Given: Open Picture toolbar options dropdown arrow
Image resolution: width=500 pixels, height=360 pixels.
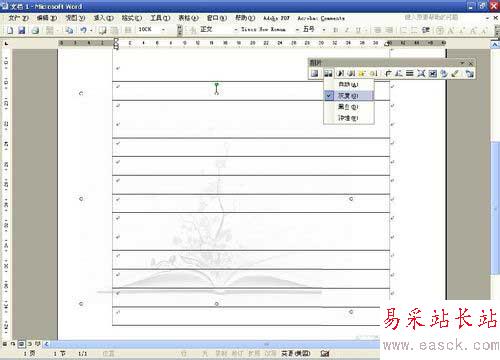Looking at the screenshot, I should (462, 63).
